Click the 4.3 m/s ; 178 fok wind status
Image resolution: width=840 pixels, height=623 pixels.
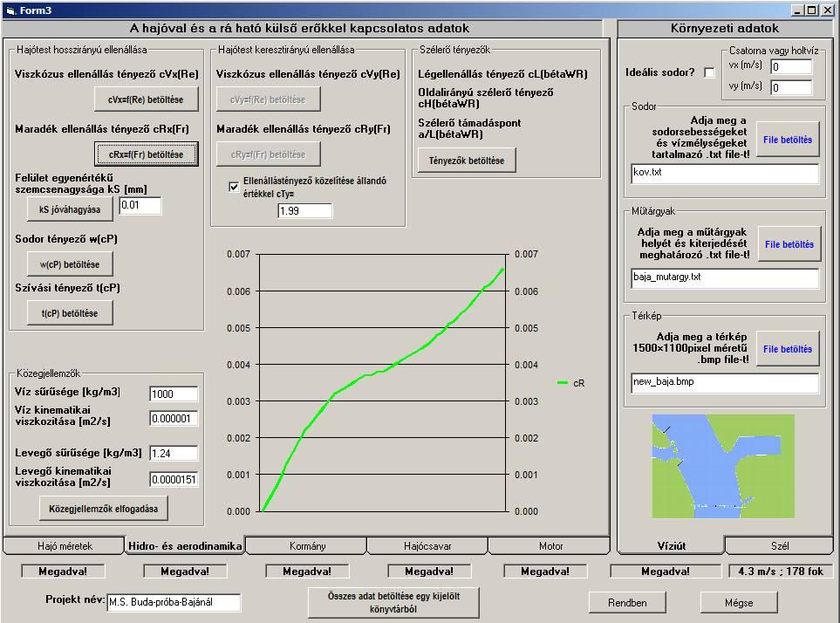pos(781,571)
